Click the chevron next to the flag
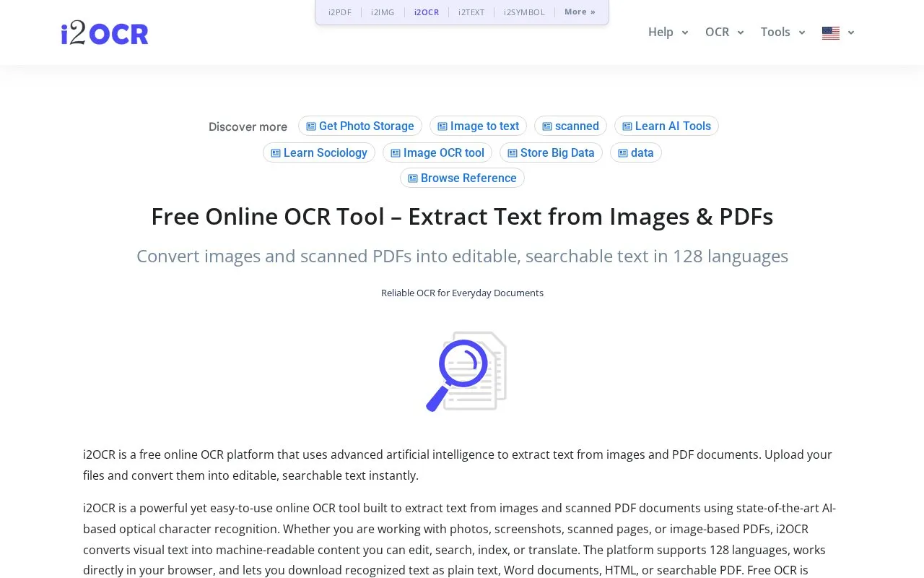Viewport: 924px width, 578px height. click(851, 33)
